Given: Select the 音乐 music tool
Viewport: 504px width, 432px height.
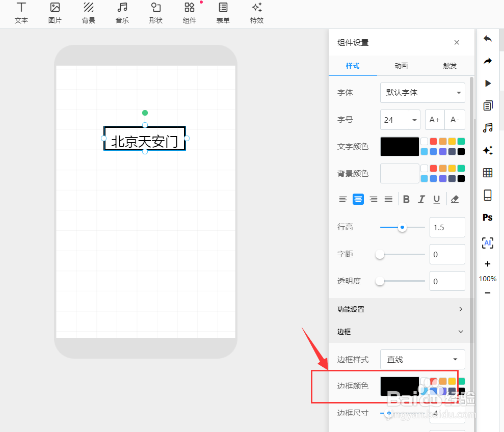Looking at the screenshot, I should (x=122, y=13).
